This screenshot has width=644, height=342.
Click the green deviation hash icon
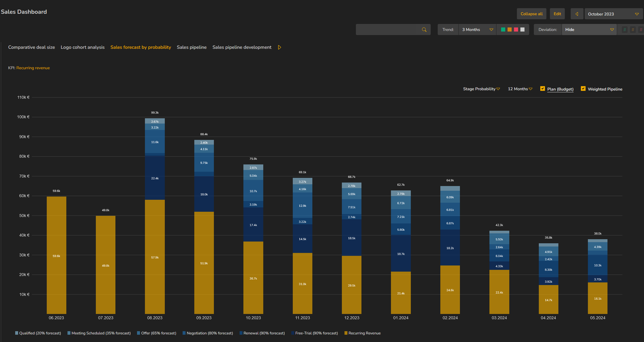624,29
